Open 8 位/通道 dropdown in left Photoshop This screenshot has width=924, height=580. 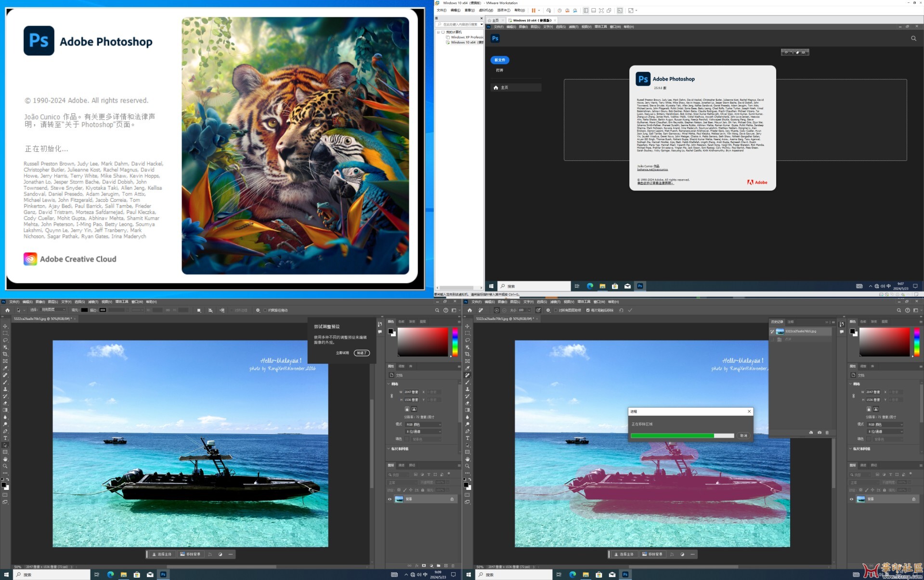(x=423, y=432)
